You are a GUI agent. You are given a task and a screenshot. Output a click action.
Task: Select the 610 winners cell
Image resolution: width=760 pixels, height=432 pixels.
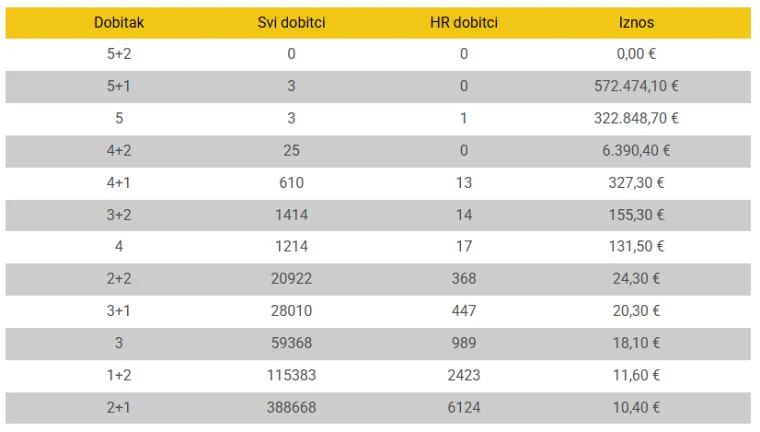coord(291,183)
